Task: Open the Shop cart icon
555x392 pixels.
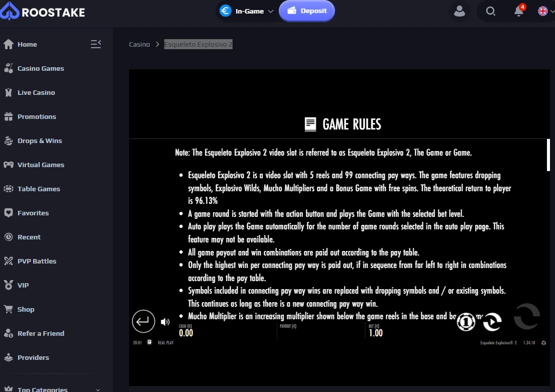Action: coord(9,309)
